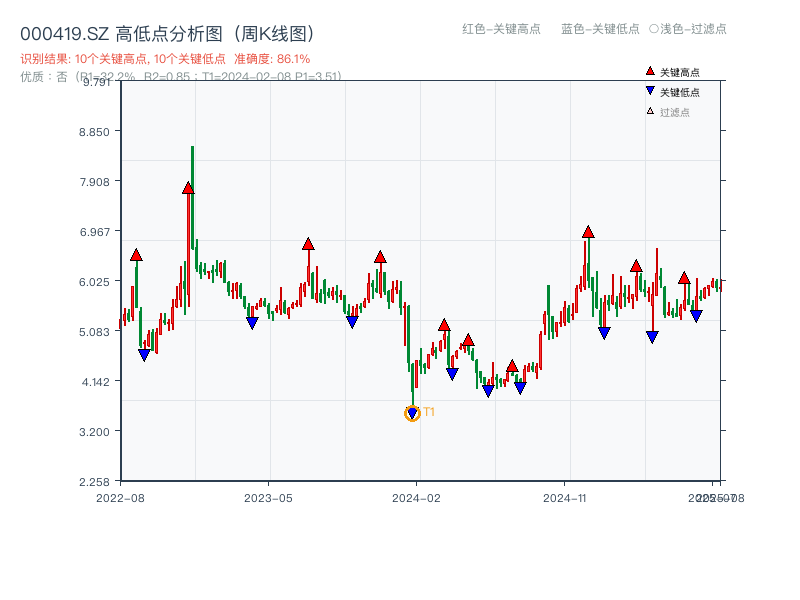Click the red triangle marker near 6.967 peak
800x600 pixels.
pos(587,232)
